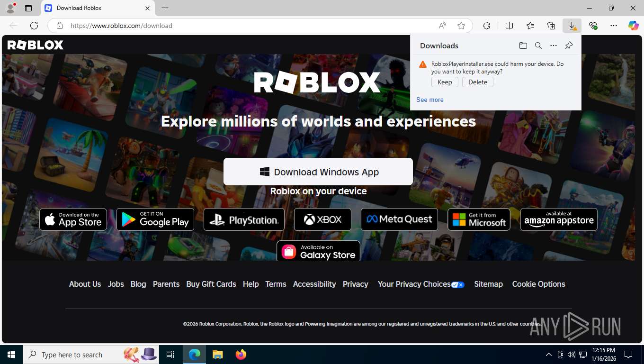Search downloads with magnifier icon

pyautogui.click(x=538, y=45)
